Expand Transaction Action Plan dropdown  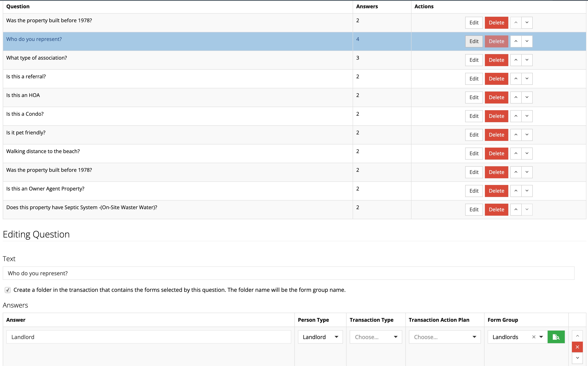click(445, 337)
